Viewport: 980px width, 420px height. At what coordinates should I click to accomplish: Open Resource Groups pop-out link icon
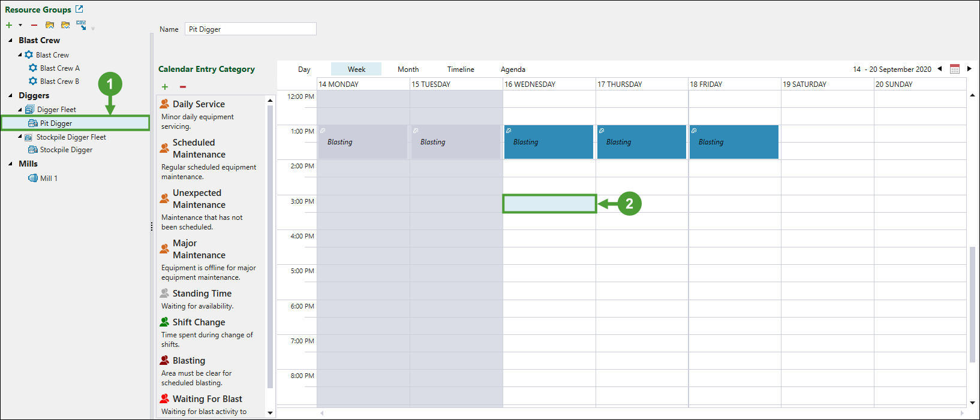[x=79, y=9]
